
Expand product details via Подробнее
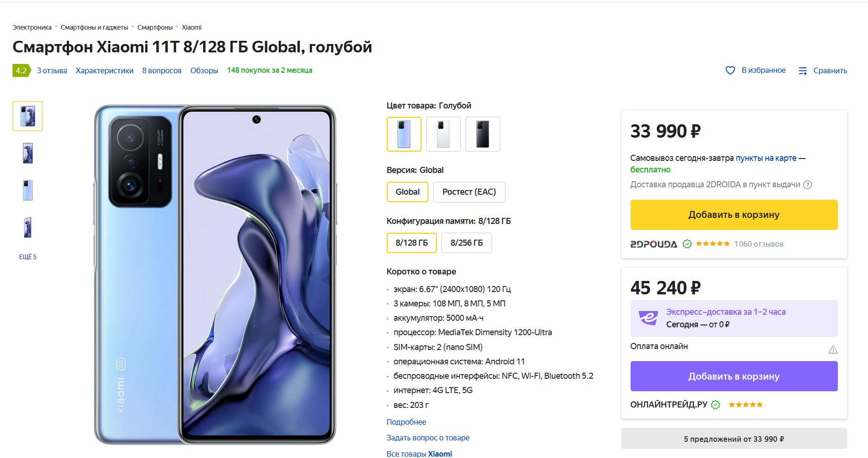coord(406,422)
